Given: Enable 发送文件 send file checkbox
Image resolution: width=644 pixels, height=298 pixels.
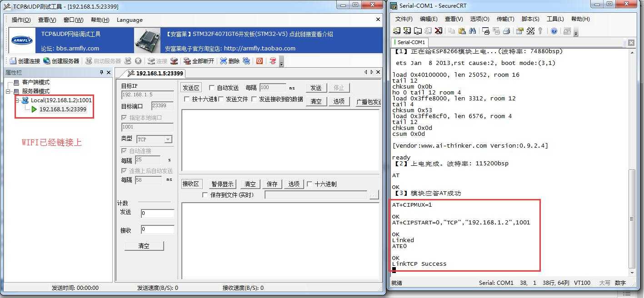Looking at the screenshot, I should pos(221,99).
